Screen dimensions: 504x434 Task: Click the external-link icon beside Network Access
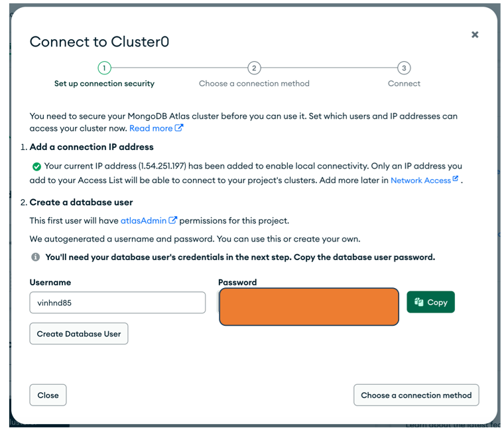click(456, 179)
